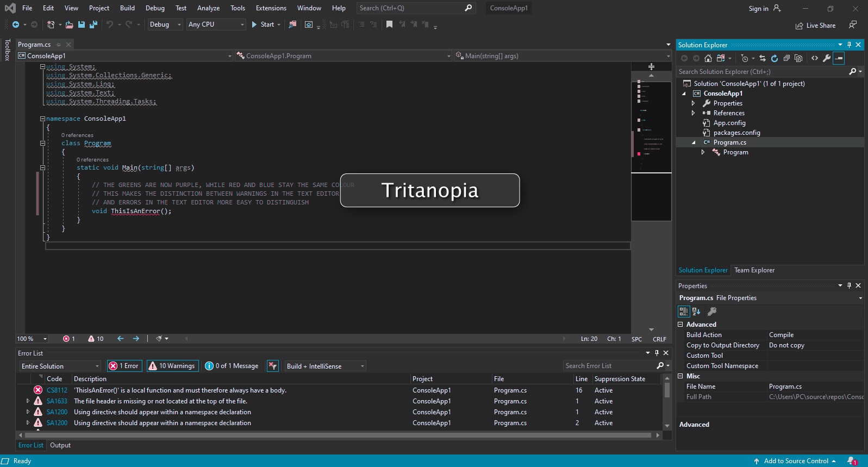Viewport: 868px width, 467px height.
Task: Open the Build menu
Action: (x=127, y=8)
